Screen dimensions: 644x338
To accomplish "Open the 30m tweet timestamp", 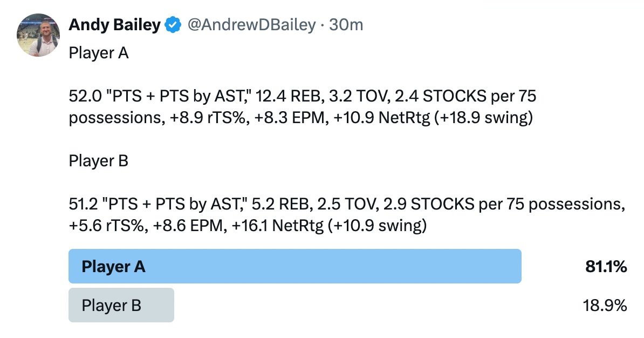I will [345, 25].
